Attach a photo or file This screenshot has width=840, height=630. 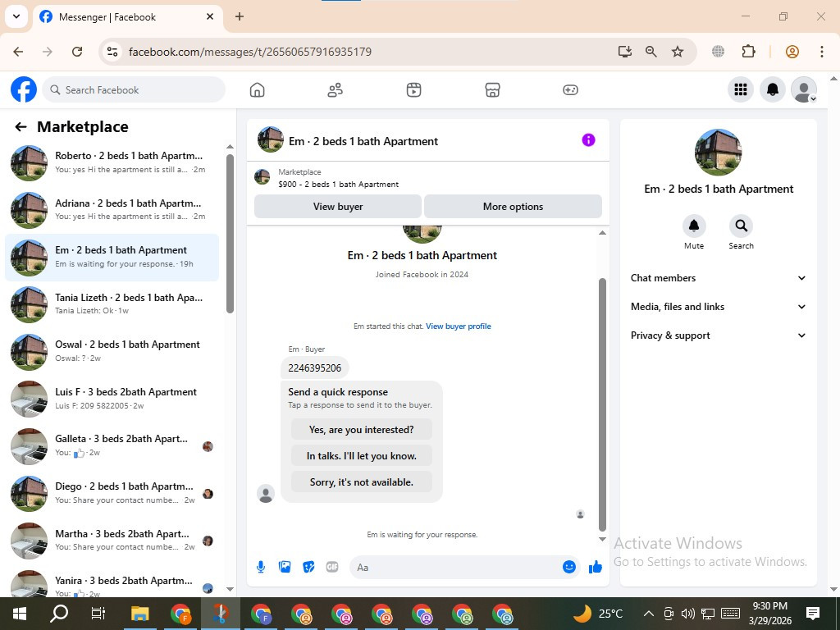[x=285, y=567]
